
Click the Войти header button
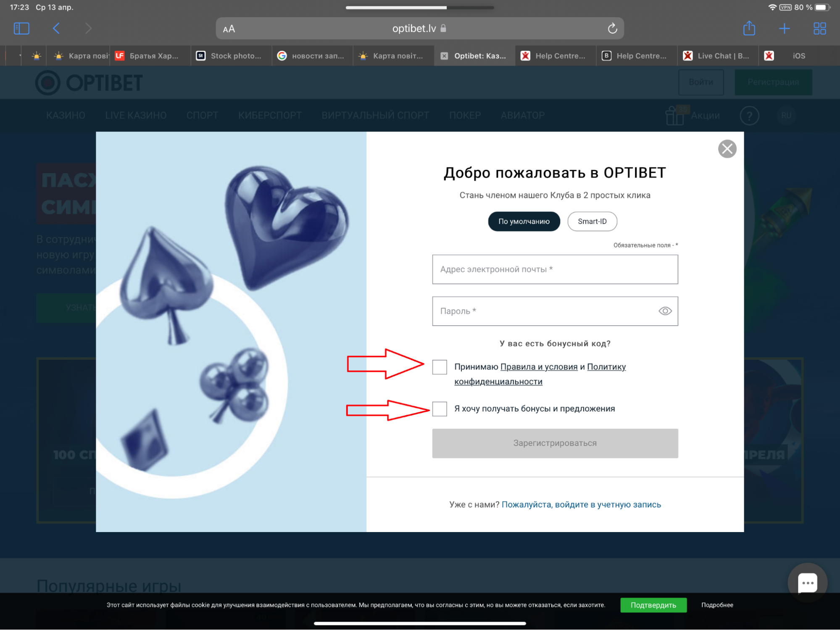pos(700,82)
